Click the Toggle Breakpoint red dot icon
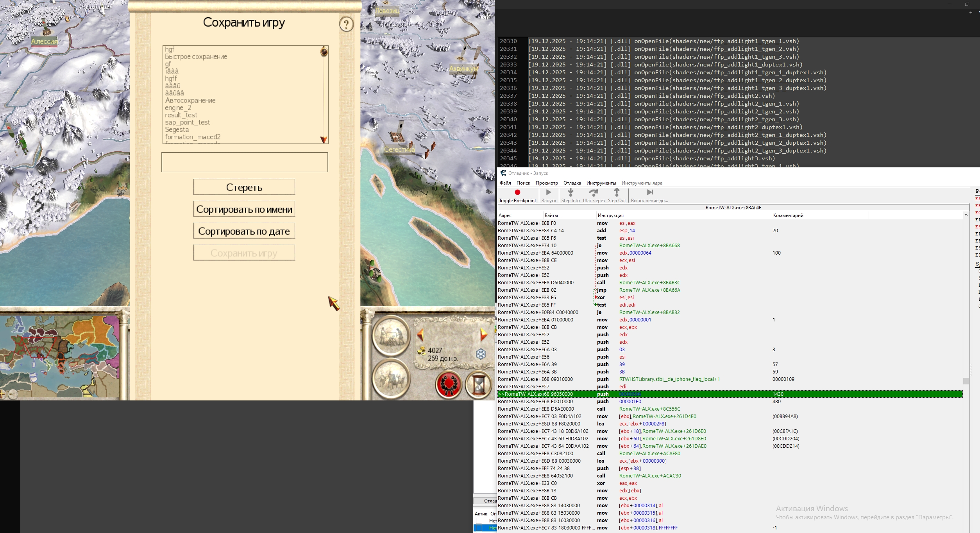Viewport: 980px width, 533px height. 517,192
